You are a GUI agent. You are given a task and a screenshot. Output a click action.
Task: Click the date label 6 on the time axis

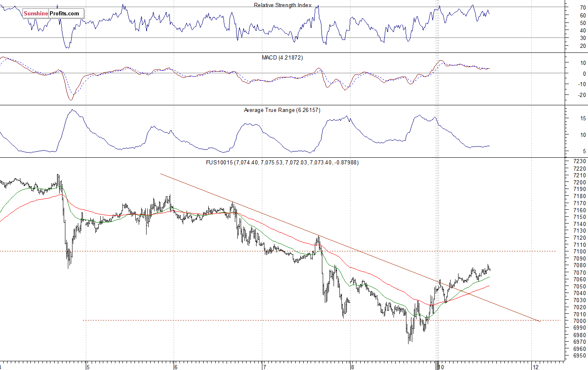click(176, 367)
